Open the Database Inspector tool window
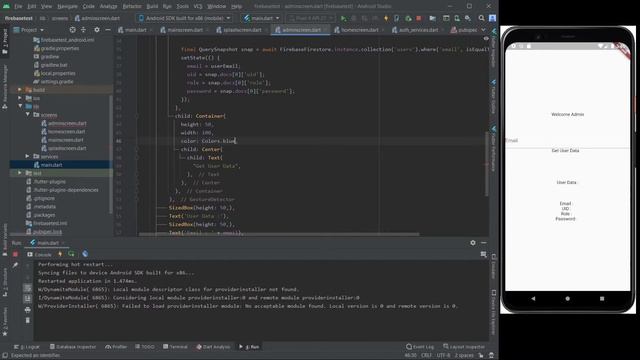The image size is (640, 360). click(73, 347)
